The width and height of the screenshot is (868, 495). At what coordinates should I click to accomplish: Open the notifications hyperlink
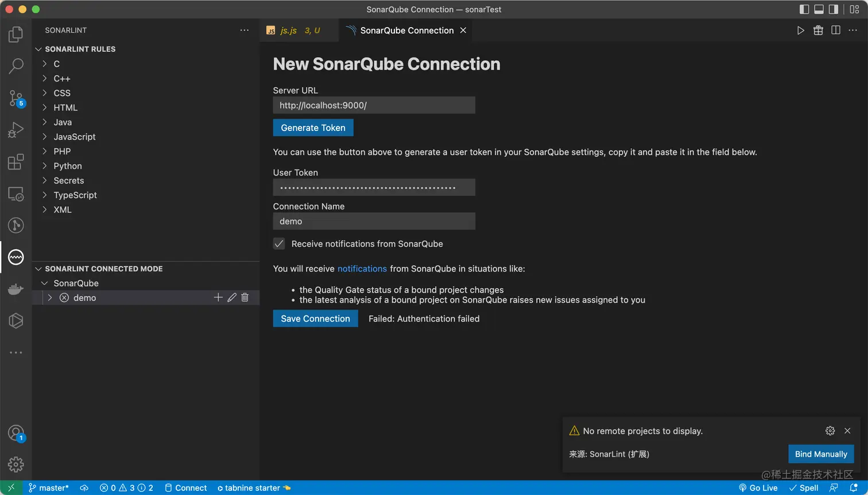[362, 269]
